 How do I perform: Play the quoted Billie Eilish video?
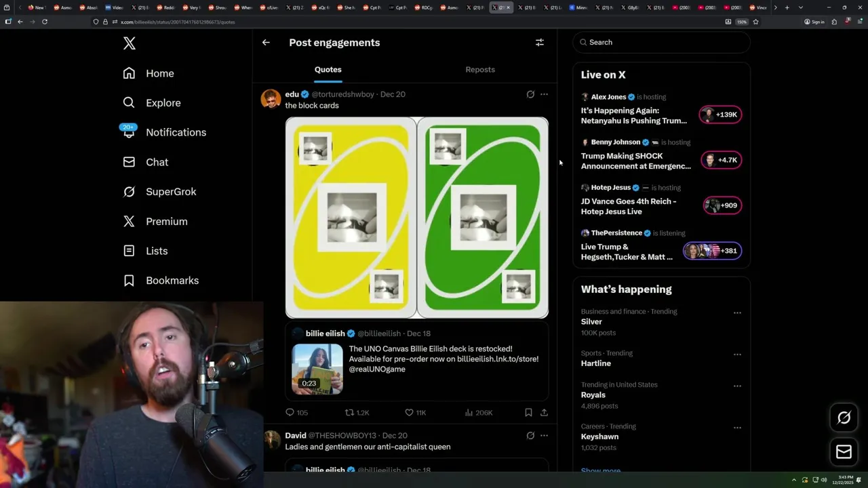coord(317,369)
